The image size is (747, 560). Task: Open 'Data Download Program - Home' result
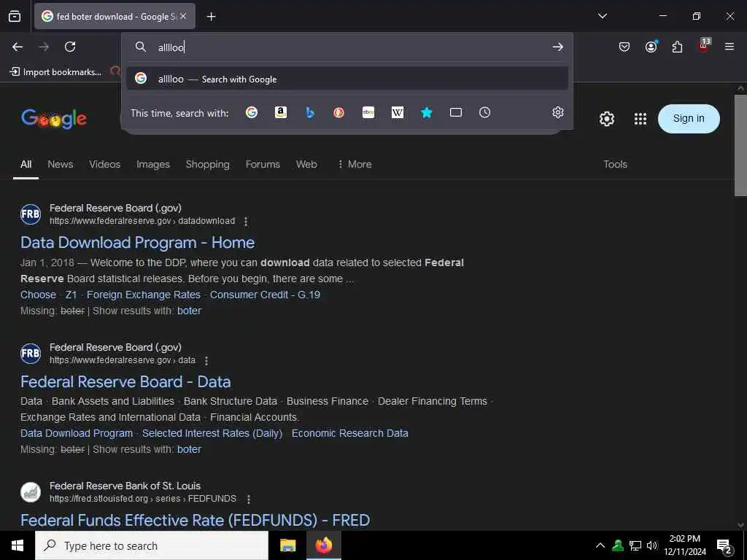click(138, 242)
